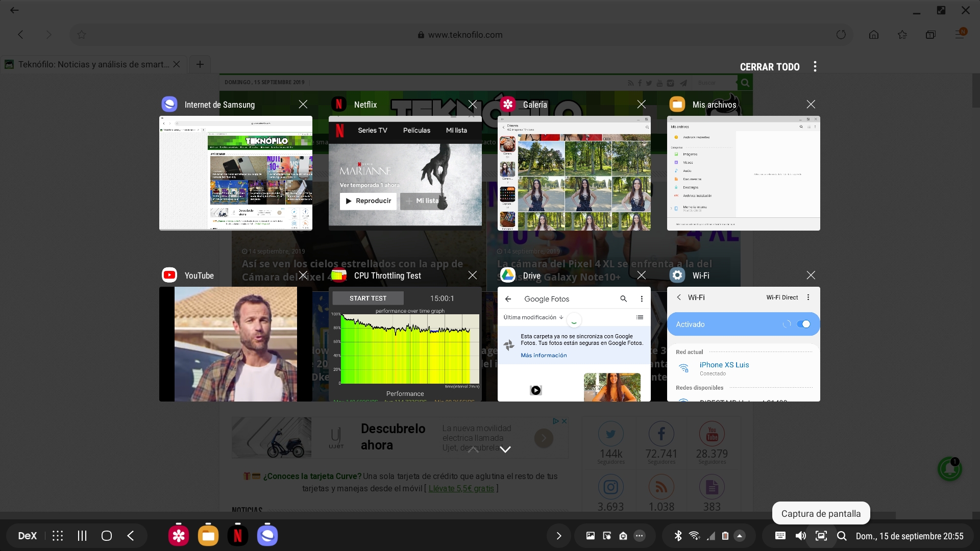Viewport: 980px width, 551px height.
Task: Open the DeX menu button
Action: click(27, 536)
